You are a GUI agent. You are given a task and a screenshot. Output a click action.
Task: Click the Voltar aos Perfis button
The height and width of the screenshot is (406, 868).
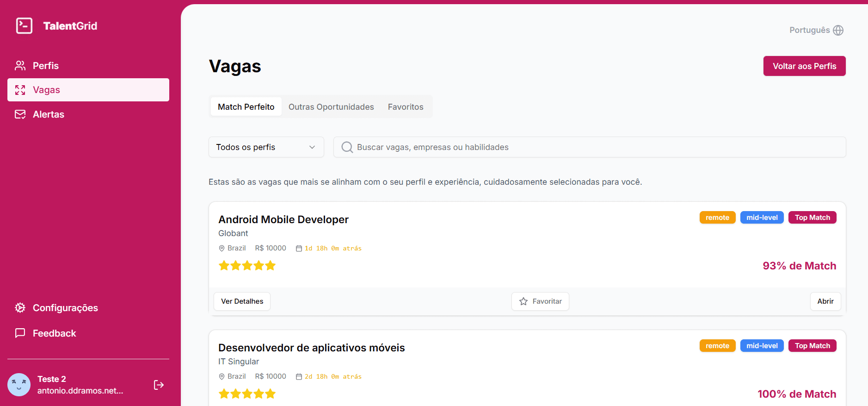804,66
